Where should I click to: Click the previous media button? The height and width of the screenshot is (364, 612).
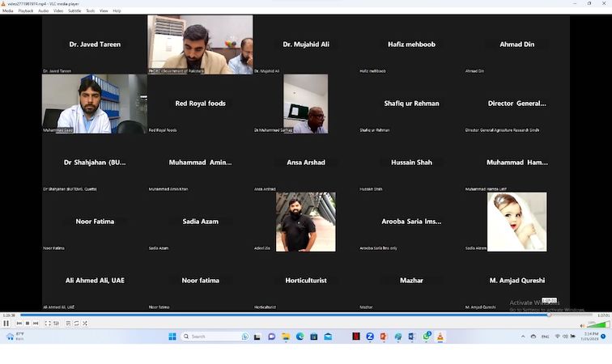[19, 324]
